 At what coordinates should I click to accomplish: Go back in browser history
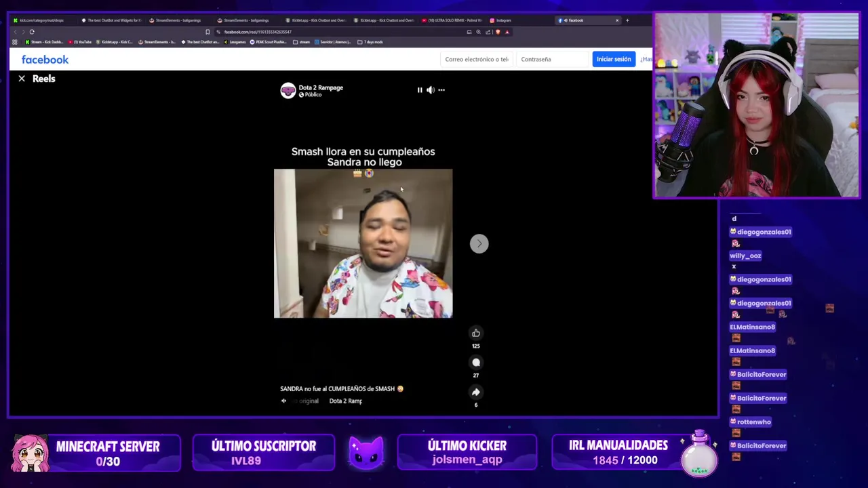click(15, 32)
